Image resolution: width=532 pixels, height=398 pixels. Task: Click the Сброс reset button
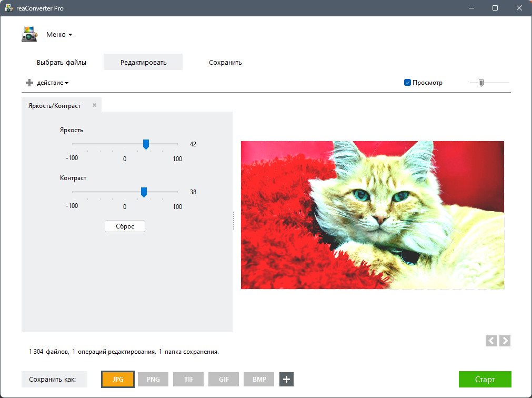(125, 226)
